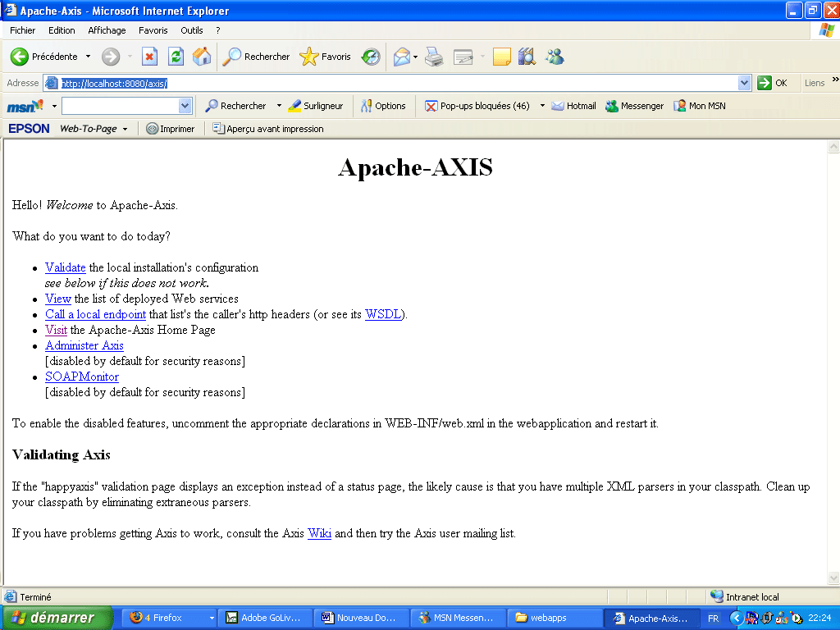The width and height of the screenshot is (840, 630).
Task: Click the Stop loading icon
Action: coord(149,57)
